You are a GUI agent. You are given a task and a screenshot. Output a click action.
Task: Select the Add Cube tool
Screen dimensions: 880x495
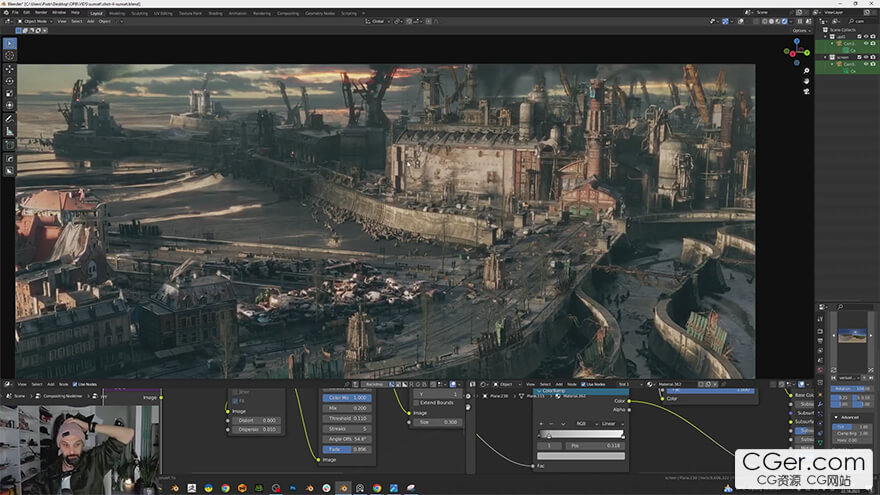10,145
